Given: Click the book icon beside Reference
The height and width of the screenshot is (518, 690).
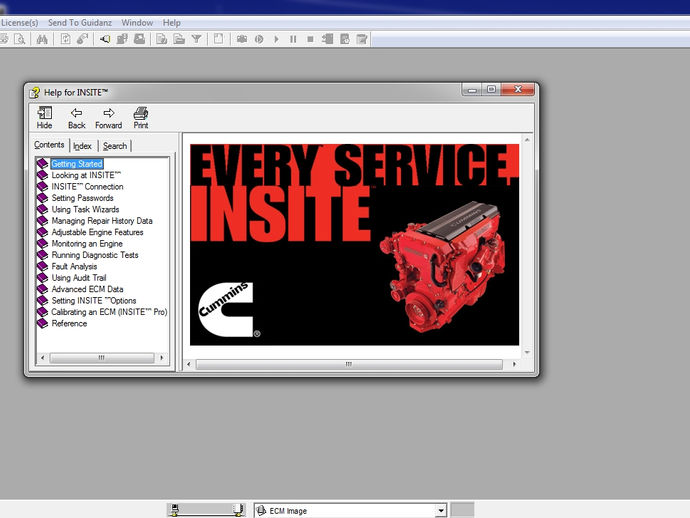Looking at the screenshot, I should (43, 323).
